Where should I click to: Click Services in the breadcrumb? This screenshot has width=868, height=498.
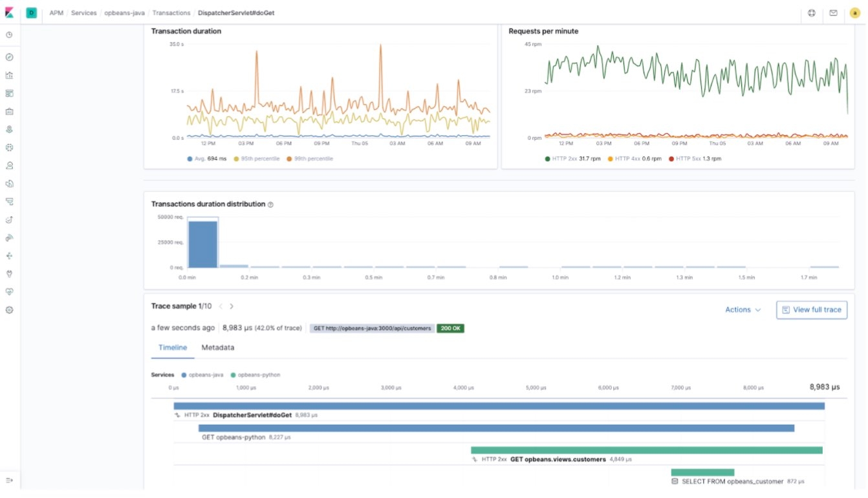[83, 13]
